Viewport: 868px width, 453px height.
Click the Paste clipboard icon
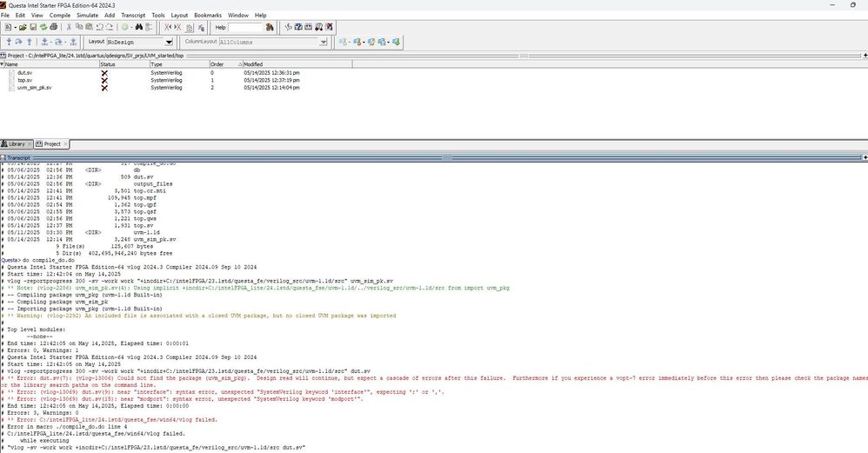click(x=89, y=27)
